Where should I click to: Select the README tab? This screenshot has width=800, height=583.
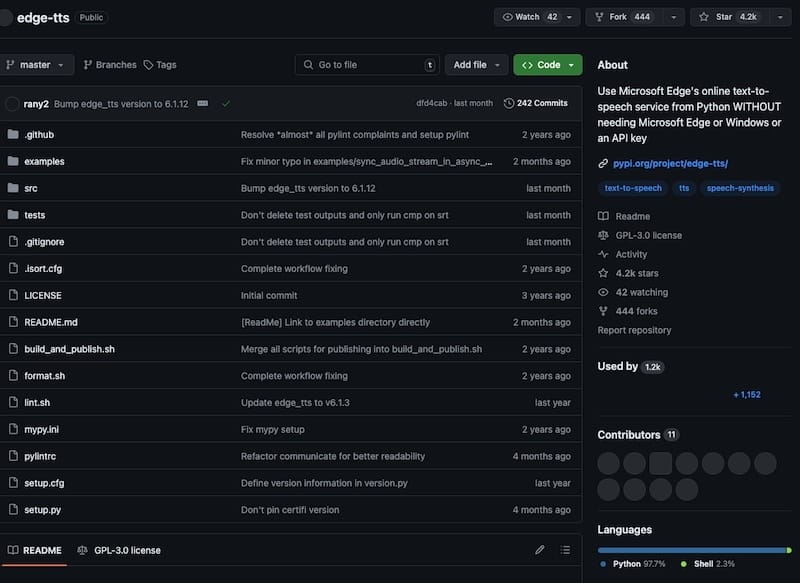pos(35,550)
